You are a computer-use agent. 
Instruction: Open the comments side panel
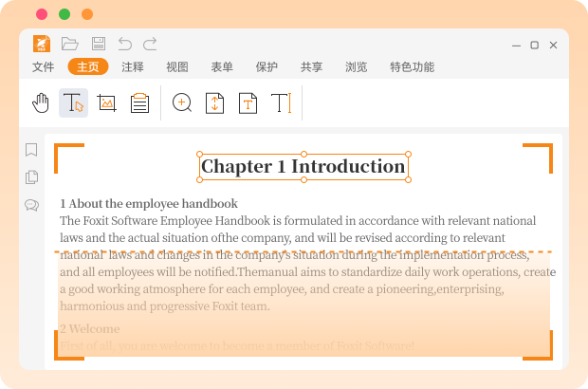point(31,205)
